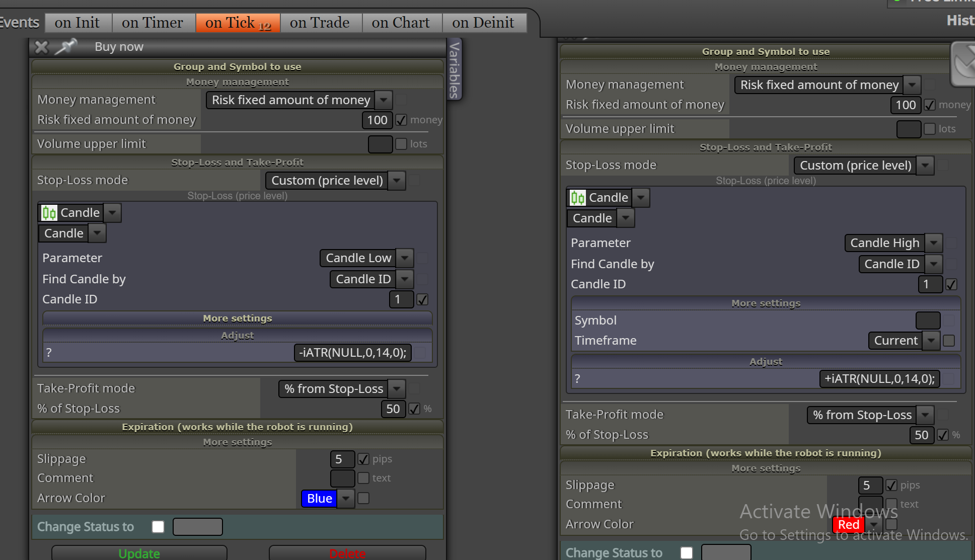Click left Candle ID value field

coord(401,300)
